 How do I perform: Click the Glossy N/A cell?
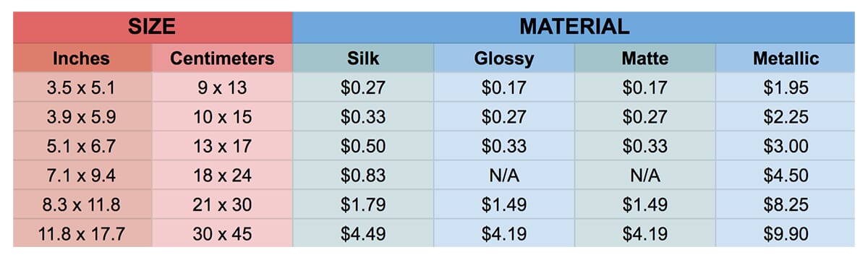tap(504, 175)
